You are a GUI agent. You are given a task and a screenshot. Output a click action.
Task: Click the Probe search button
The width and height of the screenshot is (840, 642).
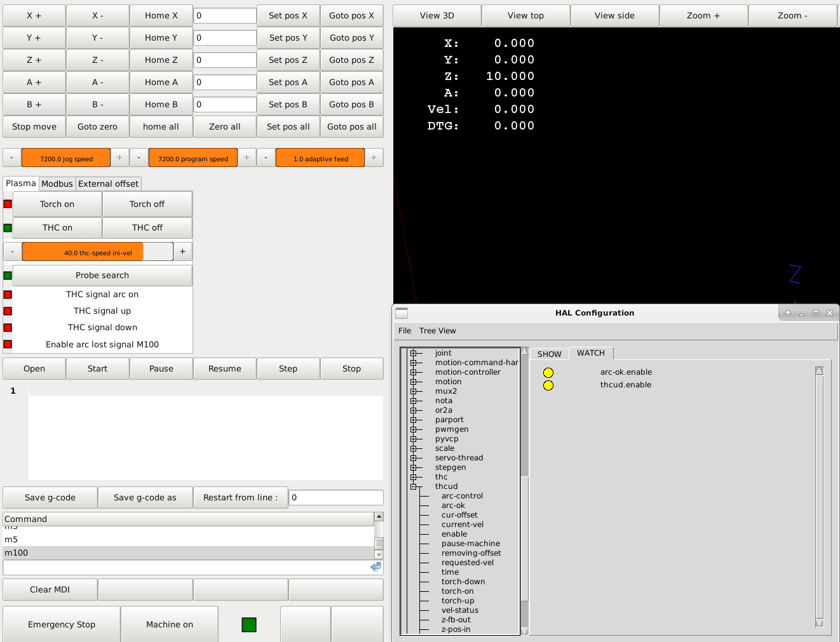(102, 276)
